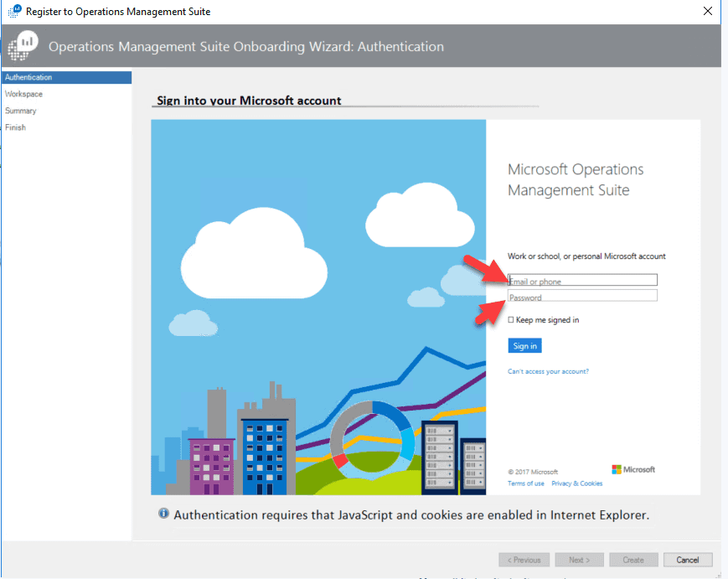The height and width of the screenshot is (579, 728).
Task: Click the Create button
Action: tap(633, 560)
